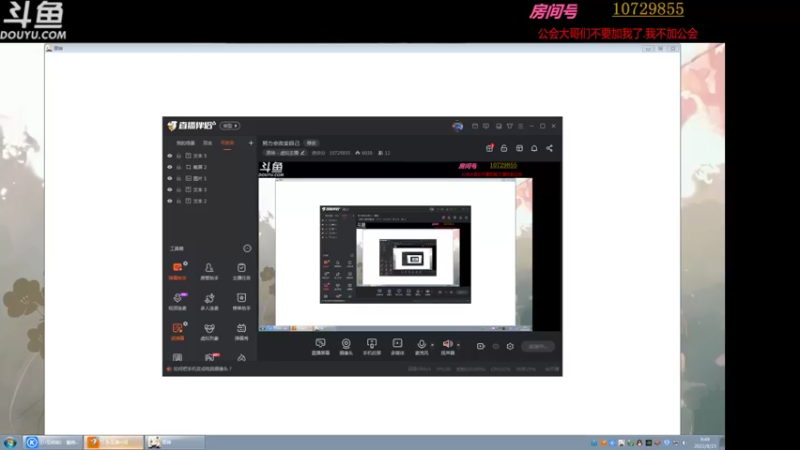Collapse the 工具箱 toolbox with round button
The height and width of the screenshot is (450, 800).
coord(247,248)
